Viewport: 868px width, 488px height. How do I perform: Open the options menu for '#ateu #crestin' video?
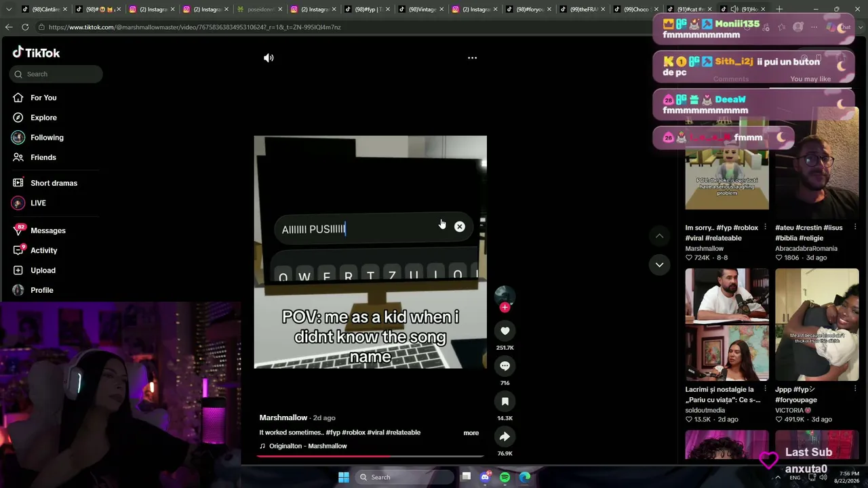[855, 227]
